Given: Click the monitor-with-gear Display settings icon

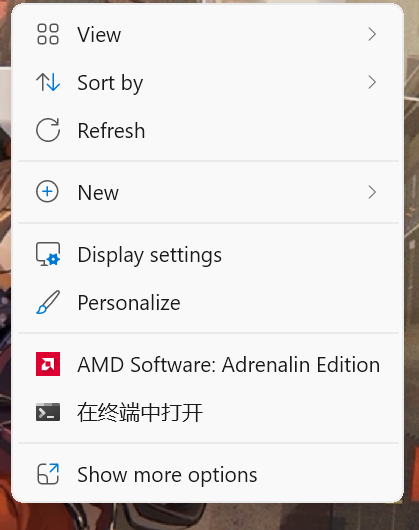Looking at the screenshot, I should (x=48, y=254).
